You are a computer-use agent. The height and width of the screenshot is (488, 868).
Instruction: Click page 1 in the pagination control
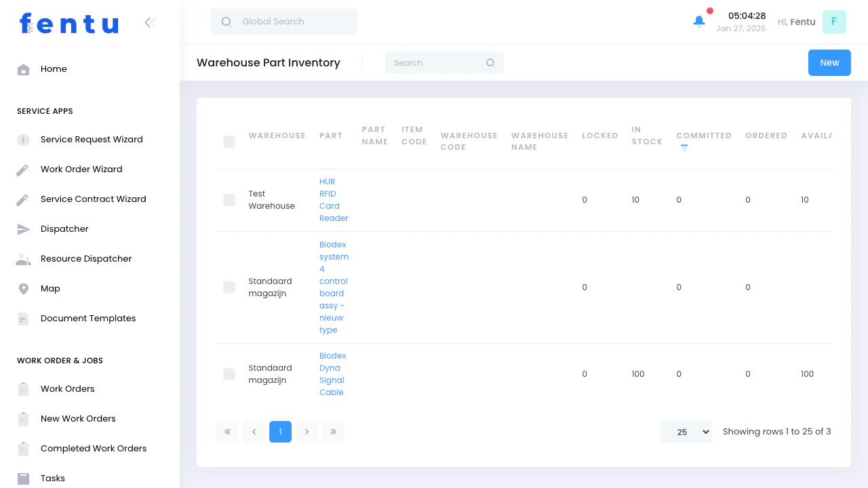point(280,431)
